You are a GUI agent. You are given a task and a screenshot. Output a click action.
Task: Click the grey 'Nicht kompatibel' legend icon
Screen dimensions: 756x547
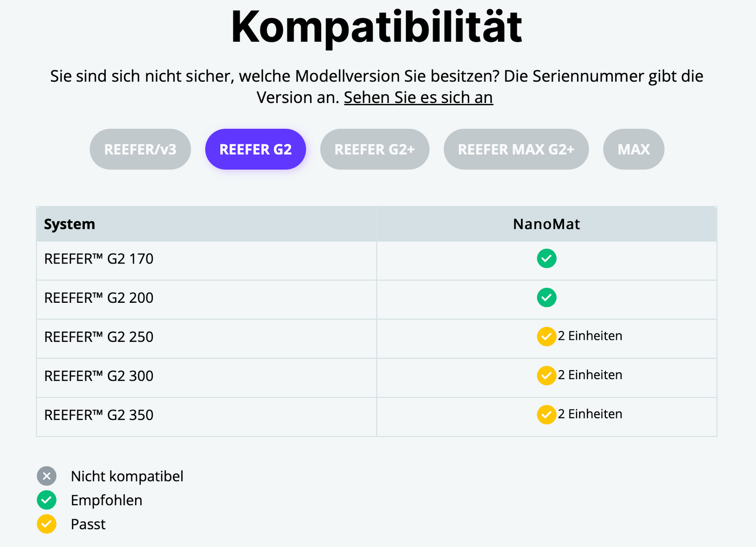(47, 476)
